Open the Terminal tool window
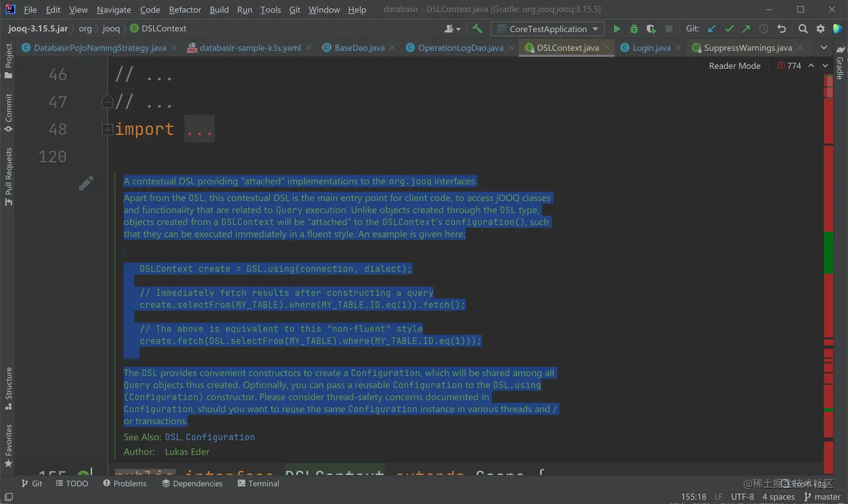848x504 pixels. point(258,483)
